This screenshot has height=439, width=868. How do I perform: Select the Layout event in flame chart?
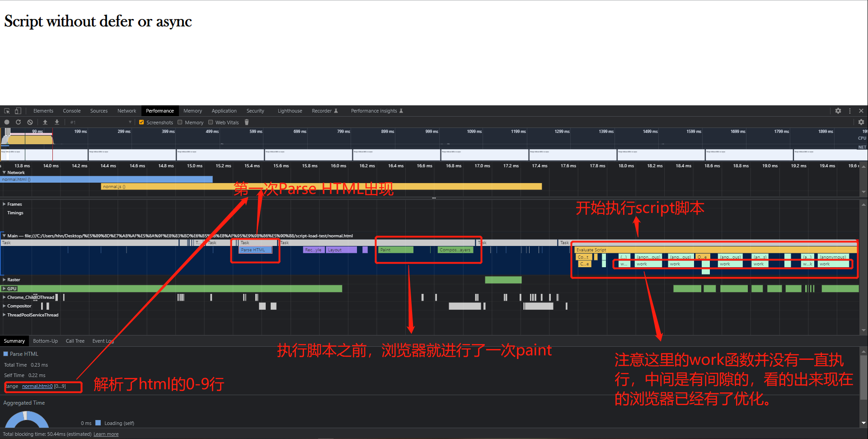coord(342,250)
